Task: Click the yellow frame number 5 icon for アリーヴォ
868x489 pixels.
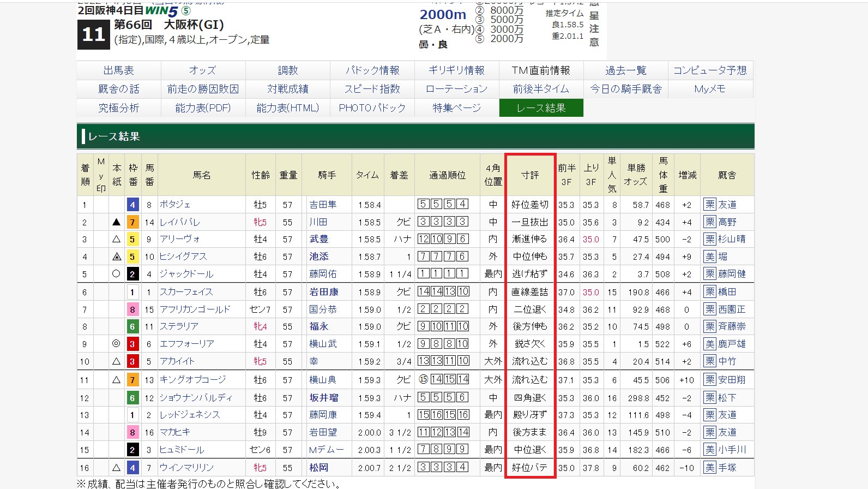Action: click(x=132, y=239)
